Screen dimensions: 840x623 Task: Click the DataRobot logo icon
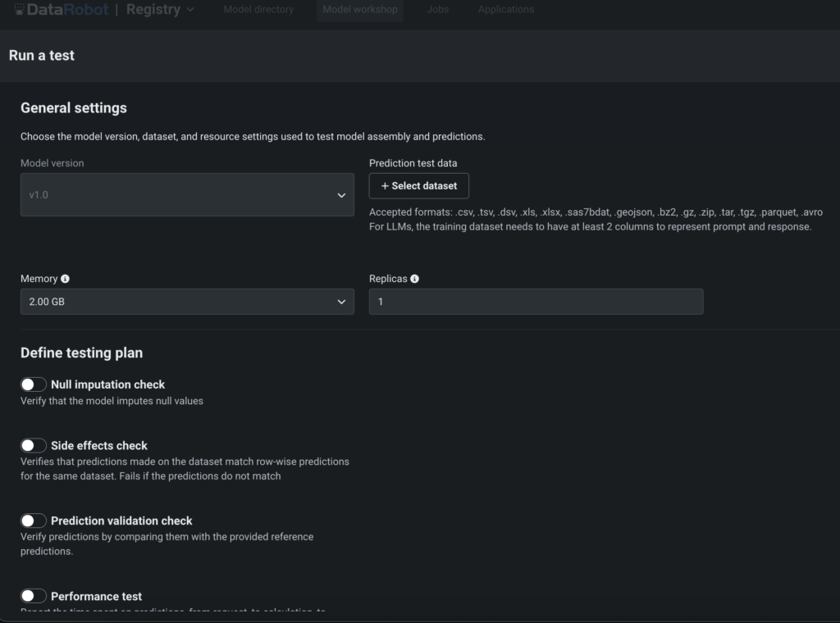[x=20, y=9]
